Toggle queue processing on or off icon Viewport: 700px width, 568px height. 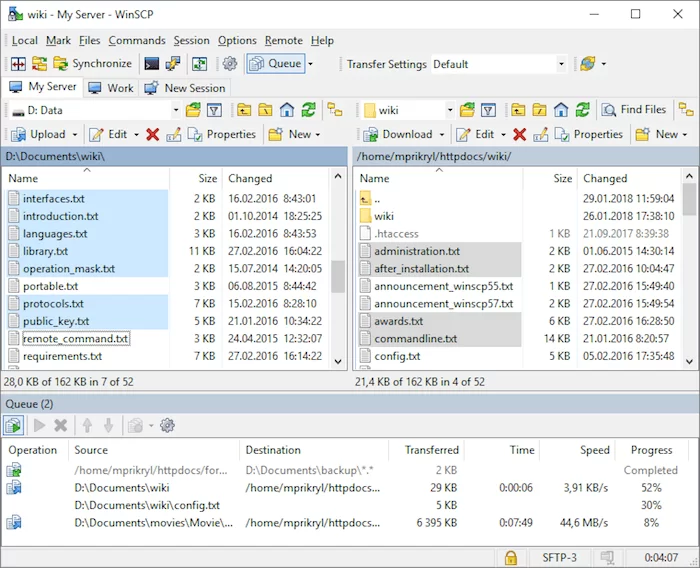[13, 426]
